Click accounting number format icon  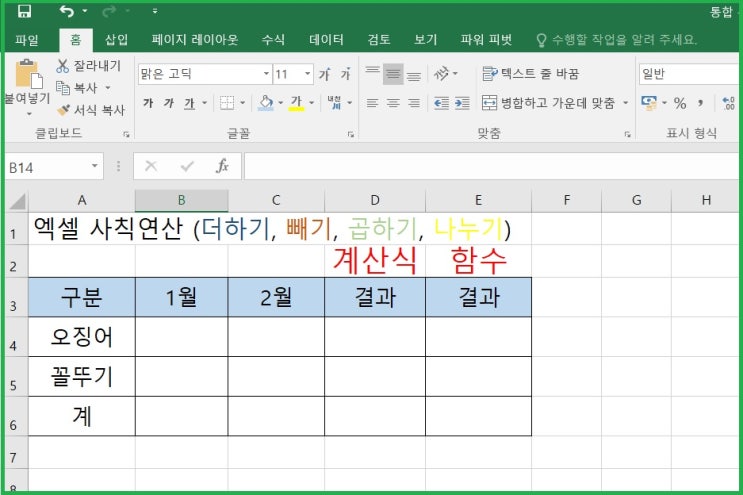point(649,103)
